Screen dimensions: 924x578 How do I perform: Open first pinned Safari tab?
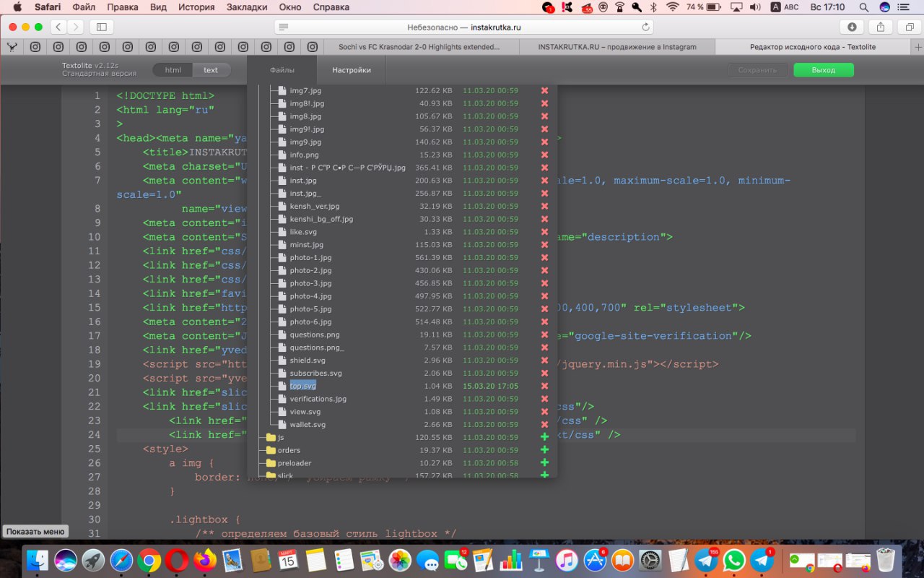point(12,47)
